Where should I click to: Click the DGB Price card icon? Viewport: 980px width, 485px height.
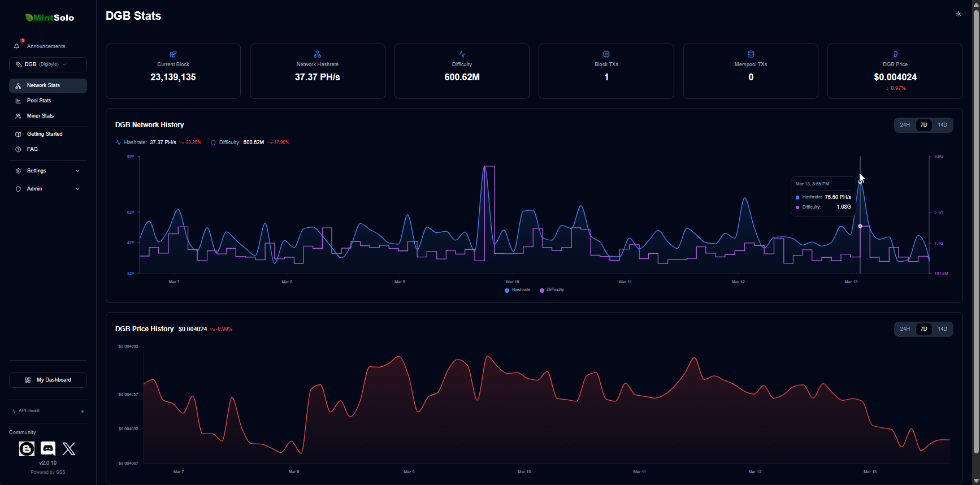(x=895, y=54)
